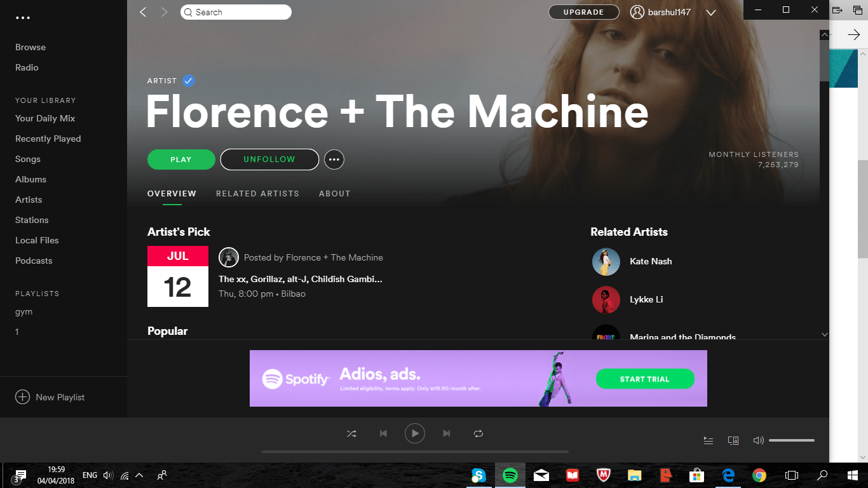This screenshot has height=488, width=868.
Task: Click Start Trial in the ad banner
Action: pos(645,379)
